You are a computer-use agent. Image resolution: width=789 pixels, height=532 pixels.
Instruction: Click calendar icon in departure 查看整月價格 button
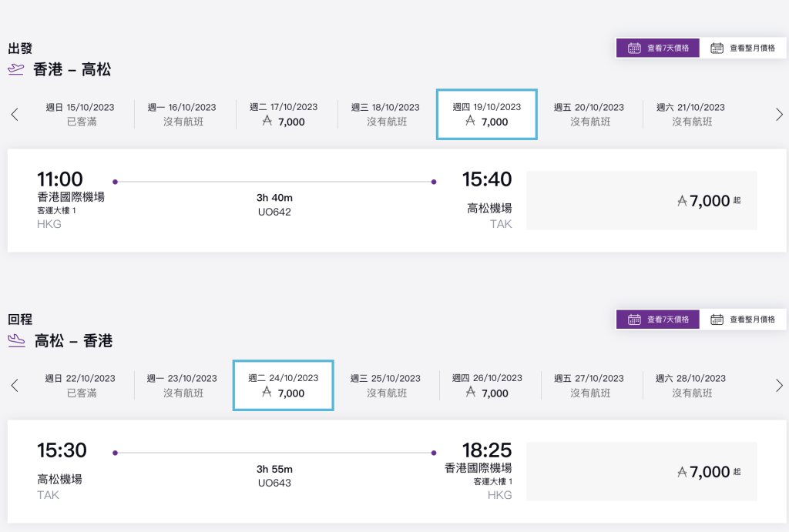717,48
